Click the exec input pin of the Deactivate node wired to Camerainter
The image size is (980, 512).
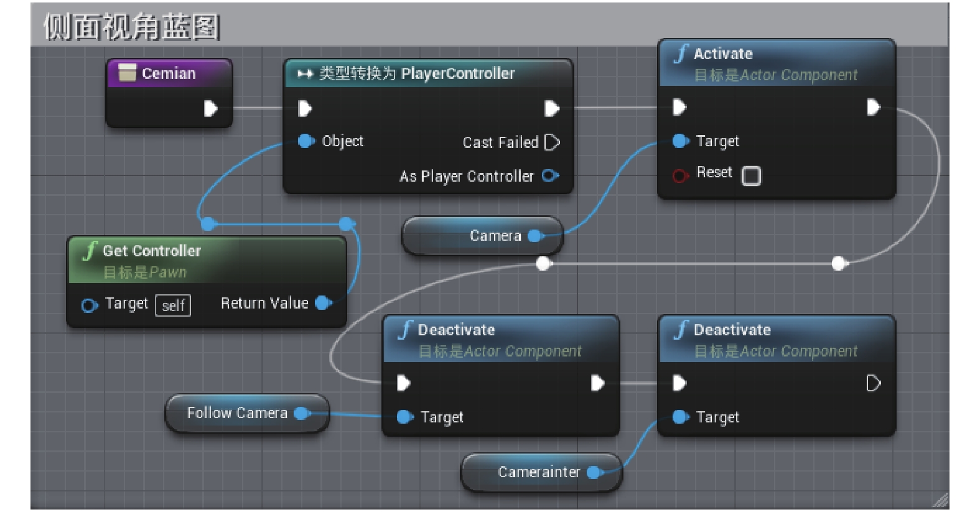tap(679, 383)
